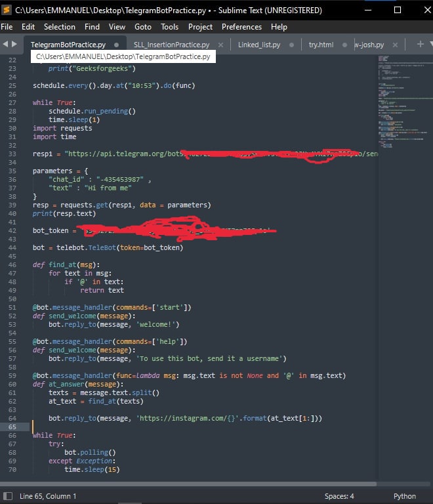Screen dimensions: 433x504
Task: Open the Project menu
Action: [x=200, y=27]
